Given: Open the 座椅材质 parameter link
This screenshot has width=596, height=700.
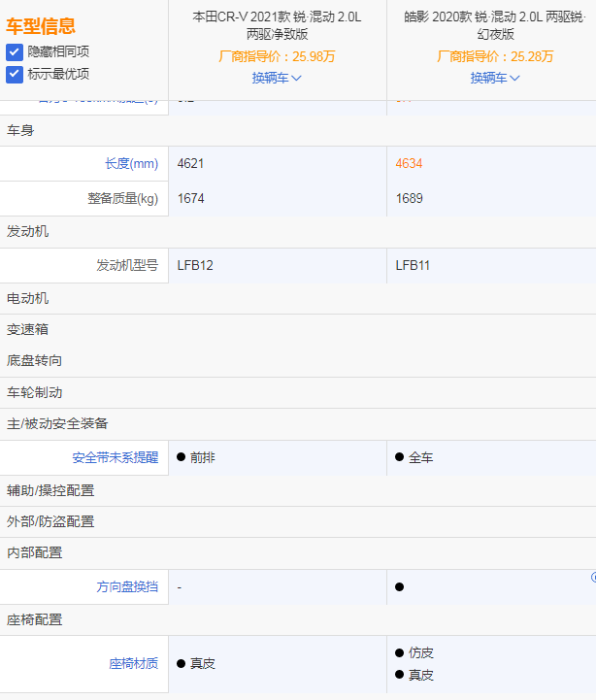Looking at the screenshot, I should point(133,664).
